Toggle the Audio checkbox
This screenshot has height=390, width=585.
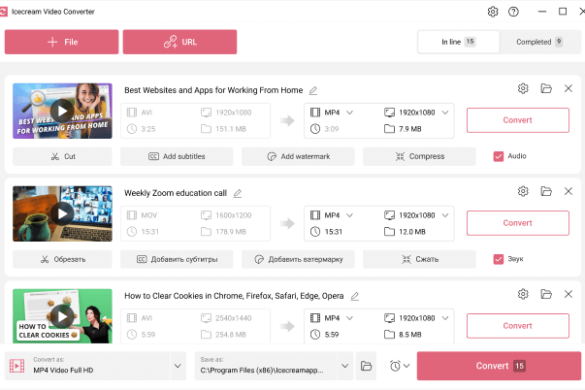pos(498,156)
